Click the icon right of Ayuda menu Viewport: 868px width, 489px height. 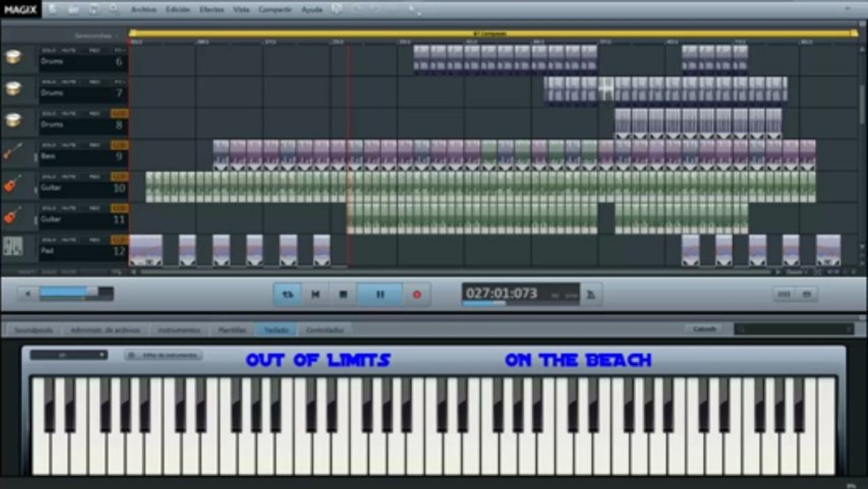click(337, 10)
